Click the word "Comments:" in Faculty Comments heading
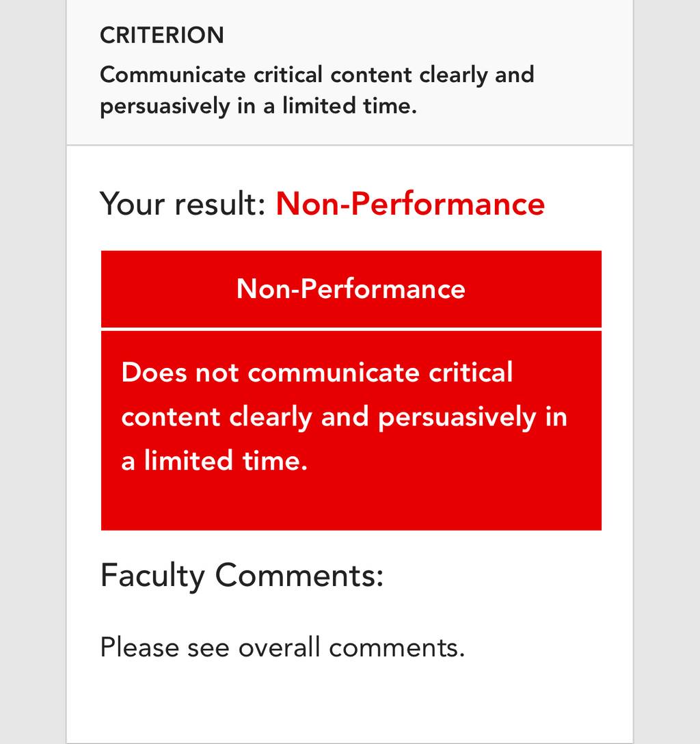Screen dimensions: 700x744 (299, 576)
